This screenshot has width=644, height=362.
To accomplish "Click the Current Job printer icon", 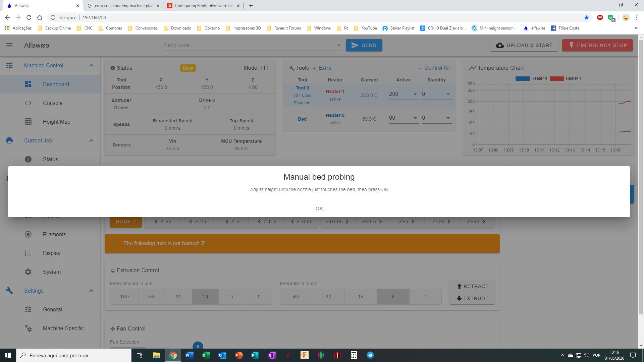I will (9, 140).
